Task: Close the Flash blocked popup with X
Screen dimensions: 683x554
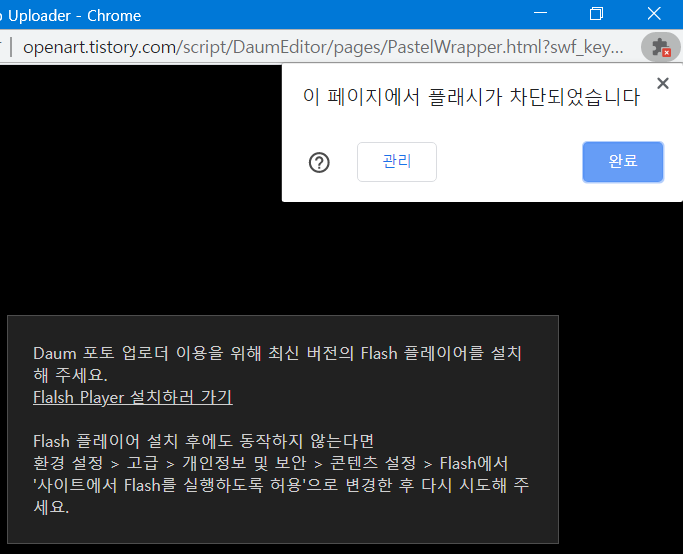Action: (663, 83)
